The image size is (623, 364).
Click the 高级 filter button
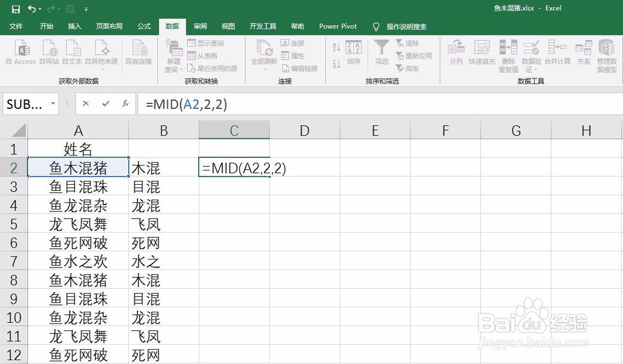point(407,68)
